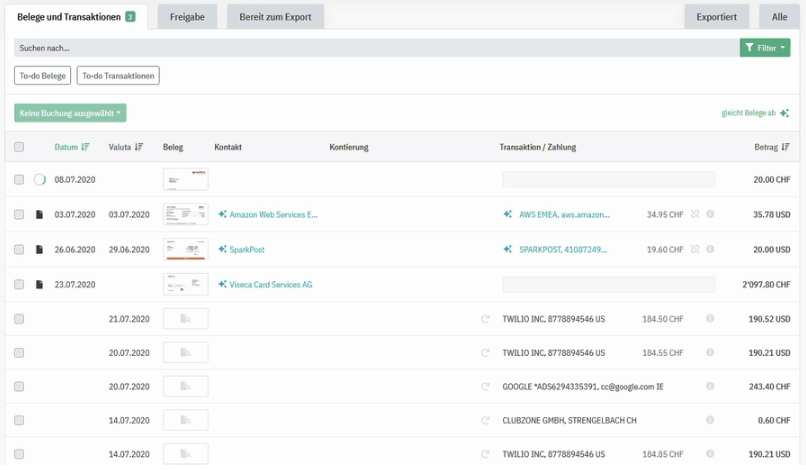Click refresh icon on TWILIO 21.07.2020 row
Screen dimensions: 806x470
[x=485, y=319]
